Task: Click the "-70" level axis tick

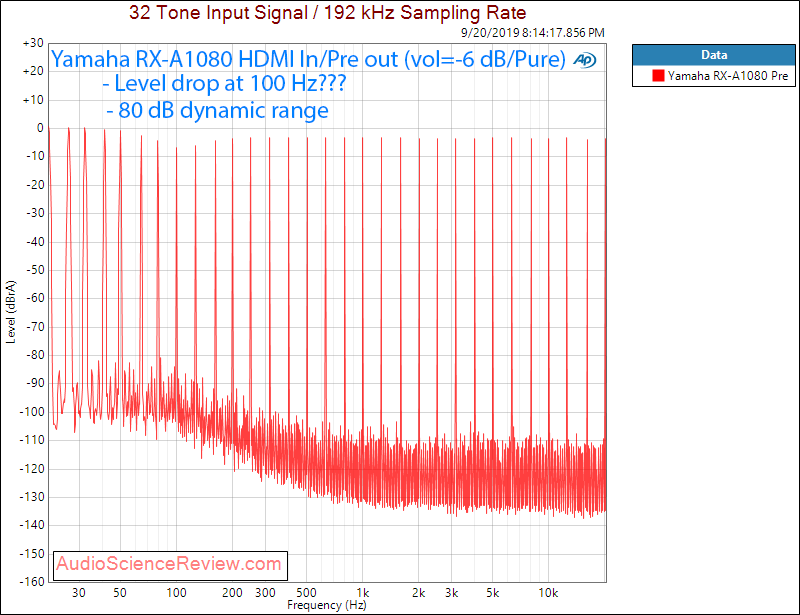Action: (35, 327)
